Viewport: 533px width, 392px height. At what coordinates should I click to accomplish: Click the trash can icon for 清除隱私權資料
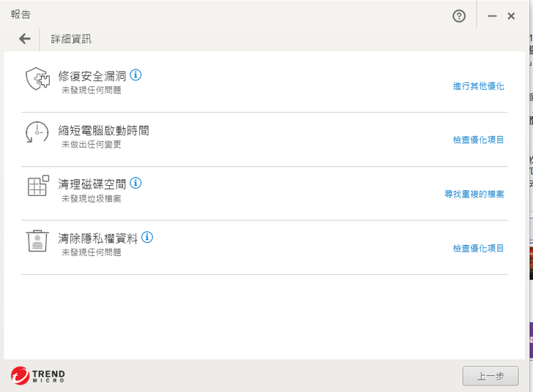click(37, 241)
